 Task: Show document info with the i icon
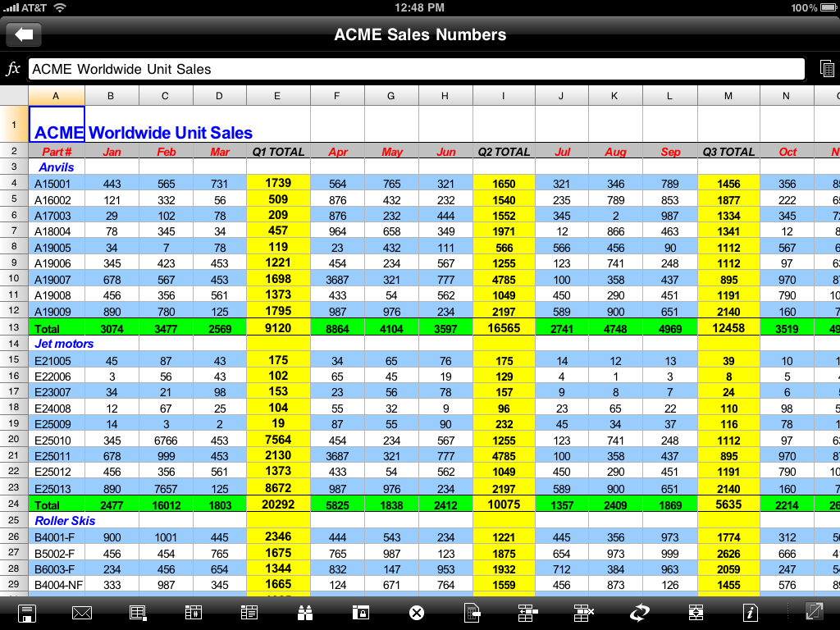click(751, 612)
